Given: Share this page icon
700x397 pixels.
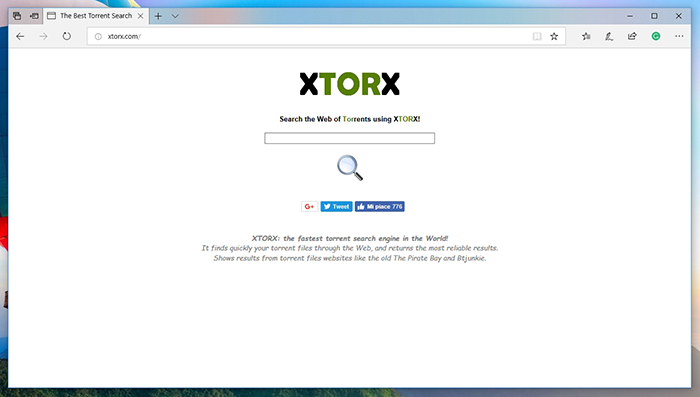Looking at the screenshot, I should (632, 36).
